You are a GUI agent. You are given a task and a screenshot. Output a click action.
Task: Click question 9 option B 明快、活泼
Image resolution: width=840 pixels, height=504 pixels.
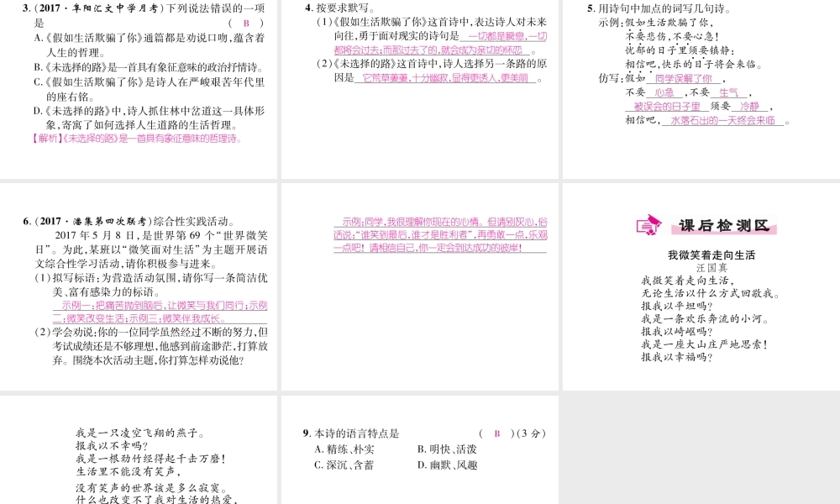click(x=448, y=449)
